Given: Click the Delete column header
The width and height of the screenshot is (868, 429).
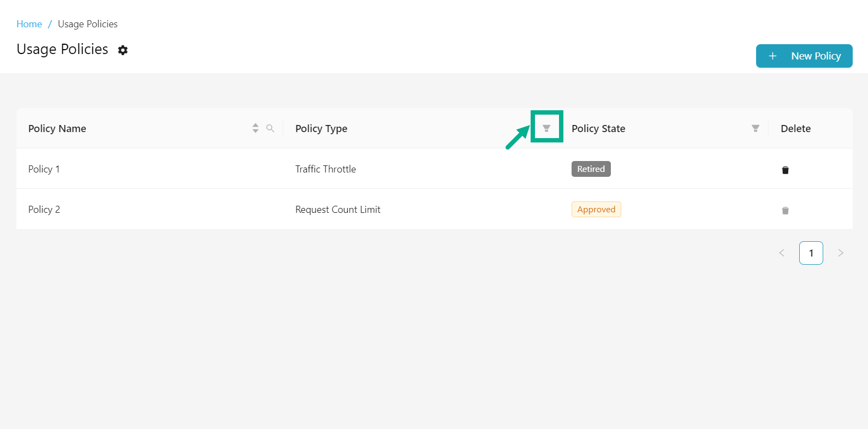Looking at the screenshot, I should 795,129.
